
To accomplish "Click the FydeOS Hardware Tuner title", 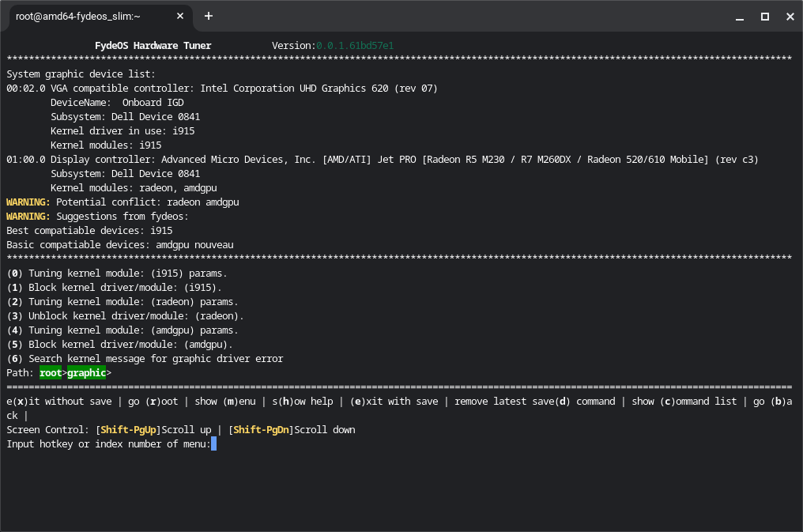I will pyautogui.click(x=153, y=46).
